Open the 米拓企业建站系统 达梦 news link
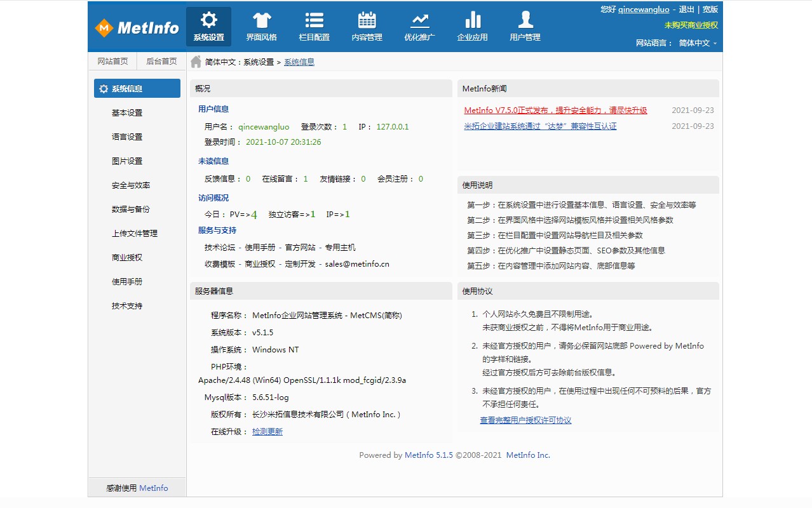 [x=541, y=126]
